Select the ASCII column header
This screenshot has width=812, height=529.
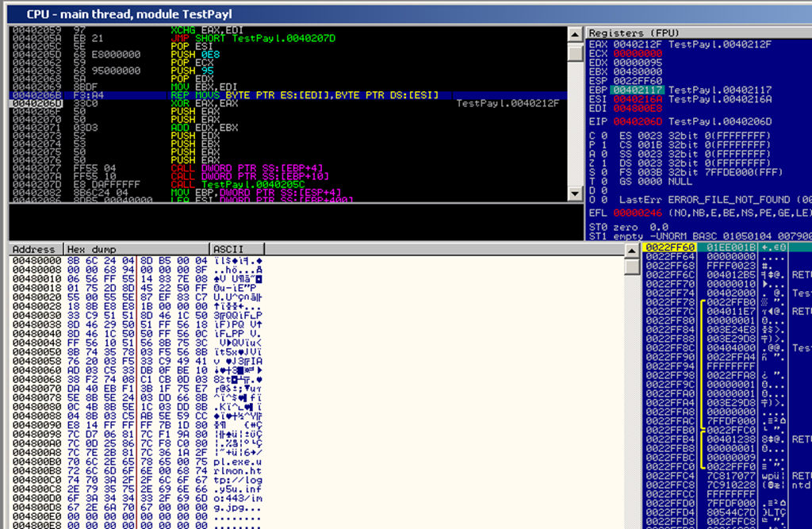tap(230, 249)
